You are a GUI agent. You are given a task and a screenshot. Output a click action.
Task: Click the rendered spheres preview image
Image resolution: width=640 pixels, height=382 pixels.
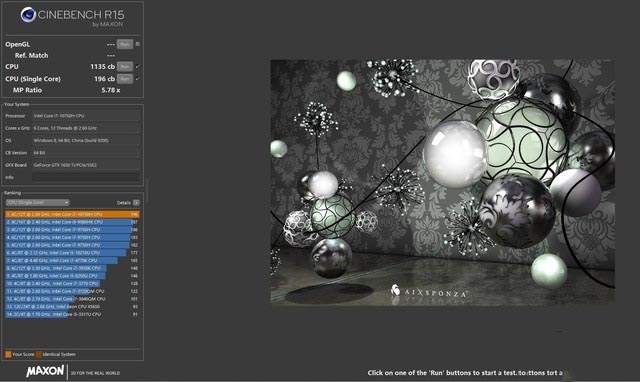[x=442, y=182]
